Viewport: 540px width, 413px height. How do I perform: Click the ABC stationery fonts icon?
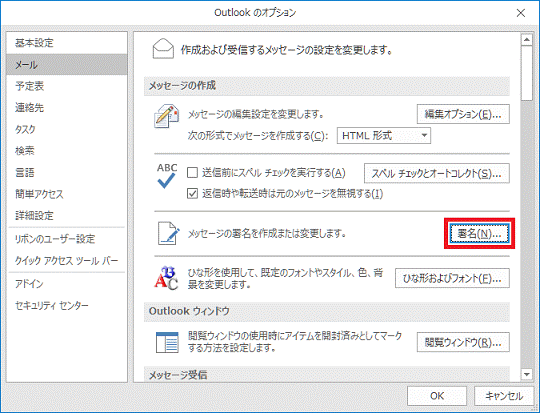click(x=166, y=278)
